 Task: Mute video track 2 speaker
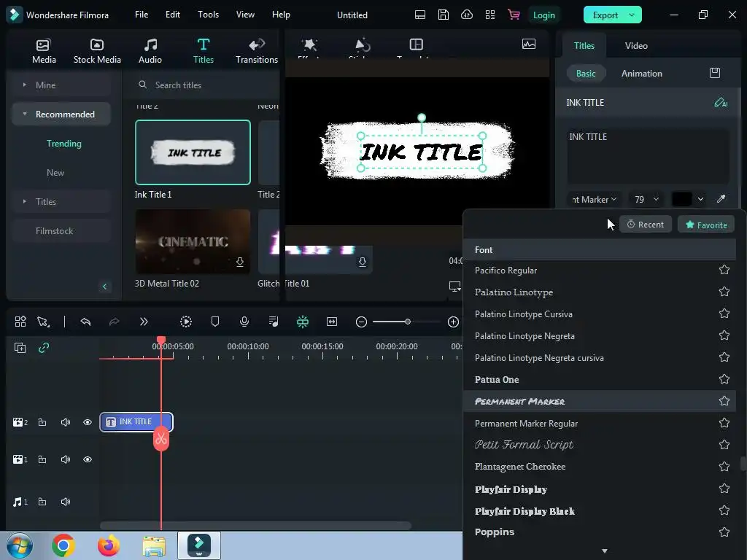(65, 422)
